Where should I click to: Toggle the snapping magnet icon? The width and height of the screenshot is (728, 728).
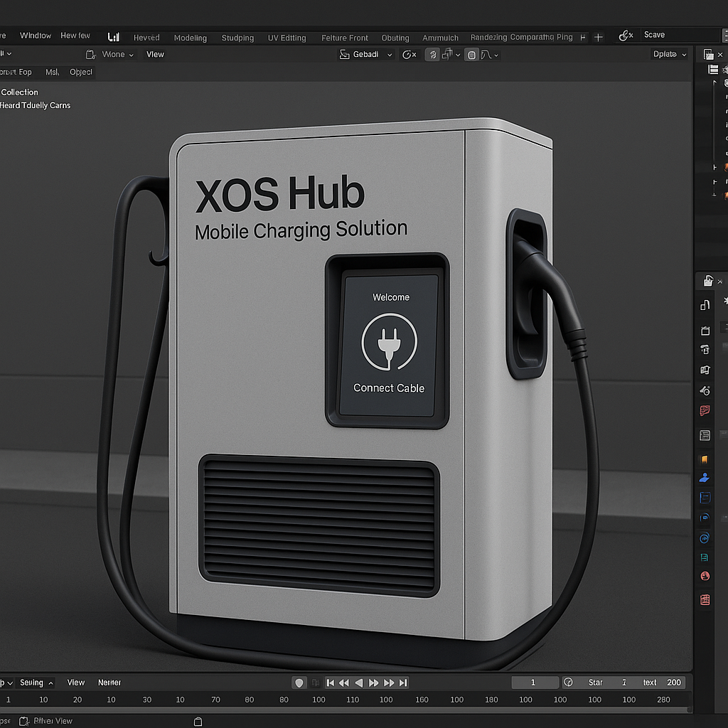tap(432, 55)
